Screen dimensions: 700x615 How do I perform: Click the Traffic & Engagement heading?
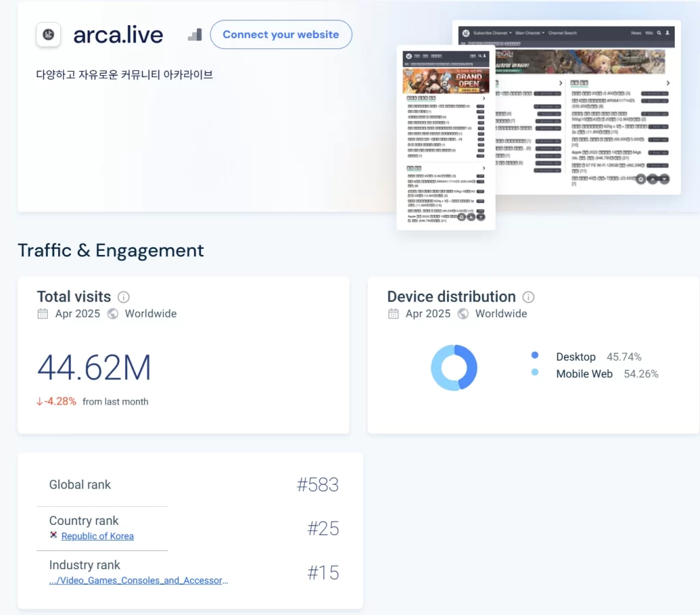click(x=111, y=250)
